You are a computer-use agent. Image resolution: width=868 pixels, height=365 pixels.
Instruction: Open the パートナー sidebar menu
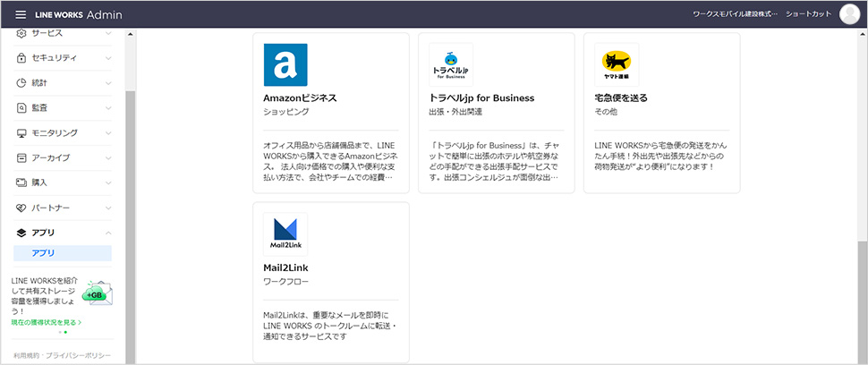(63, 208)
